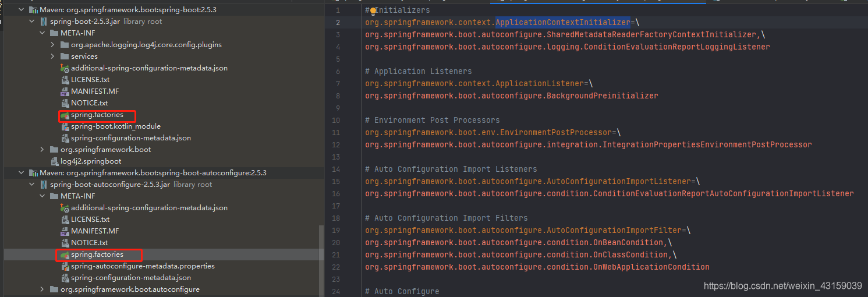The width and height of the screenshot is (868, 297).
Task: Click the JSON icon of additional-spring-configuration-metadata.json in autoconfigure jar
Action: click(65, 208)
